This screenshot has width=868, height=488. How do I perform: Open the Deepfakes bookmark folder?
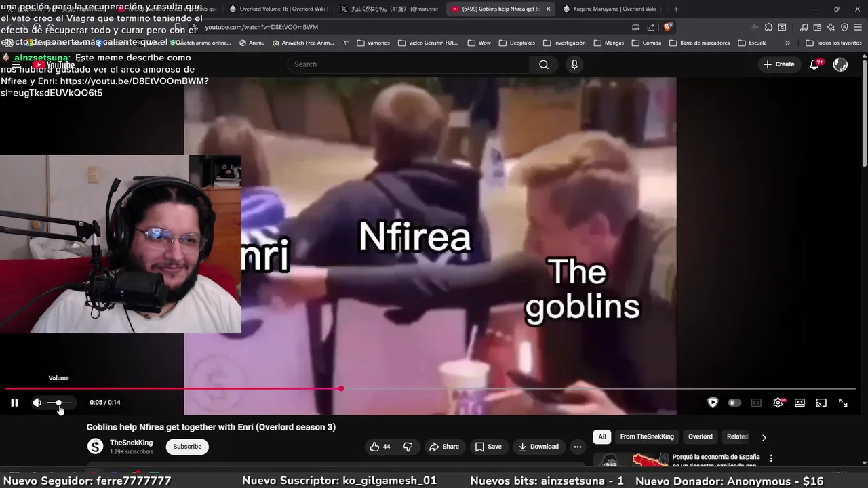(516, 43)
